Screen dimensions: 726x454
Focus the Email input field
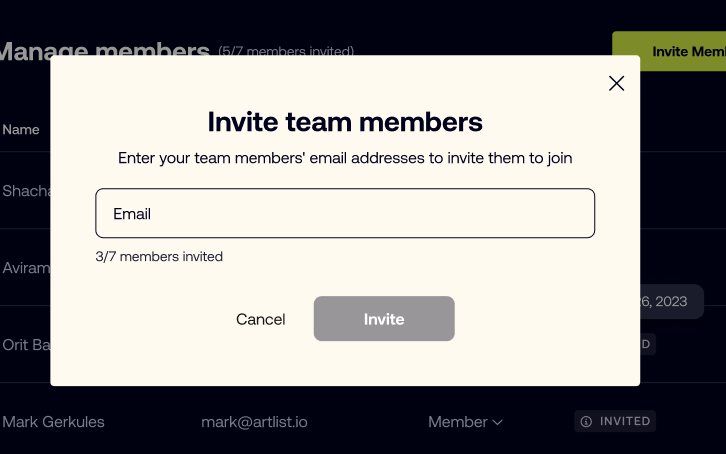tap(345, 213)
